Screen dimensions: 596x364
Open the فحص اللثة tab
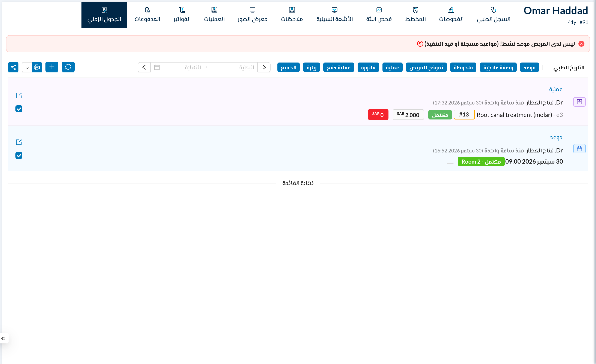click(x=379, y=15)
